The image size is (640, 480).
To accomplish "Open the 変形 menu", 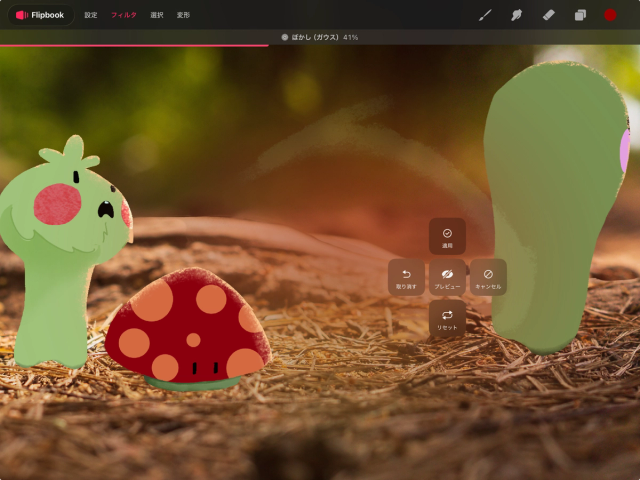I will point(183,15).
